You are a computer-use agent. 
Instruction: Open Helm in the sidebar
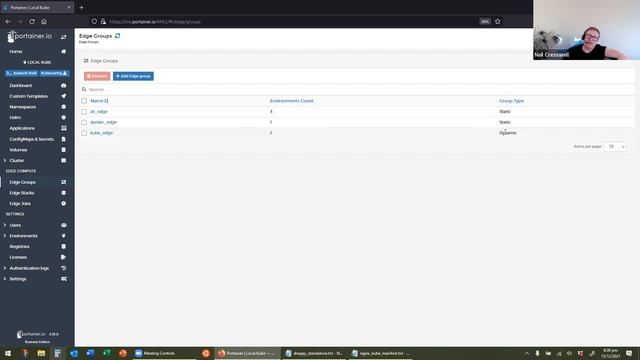15,118
